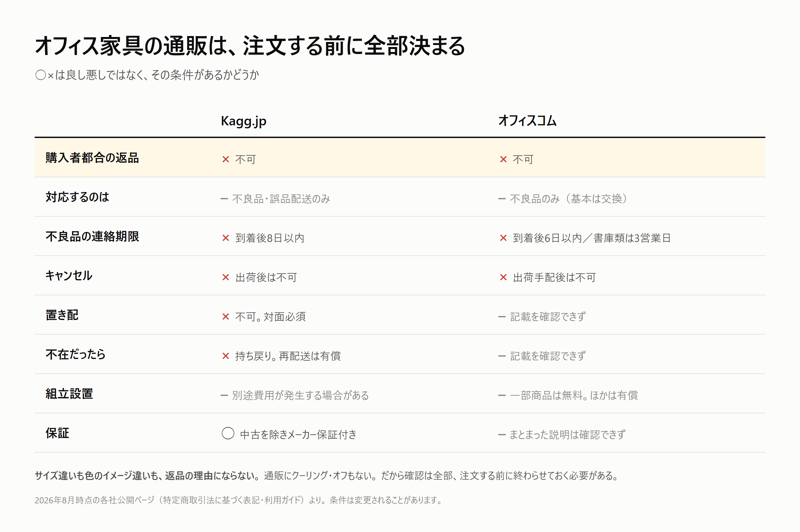800x532 pixels.
Task: Click the text 不可。対面必須
Action: point(270,317)
